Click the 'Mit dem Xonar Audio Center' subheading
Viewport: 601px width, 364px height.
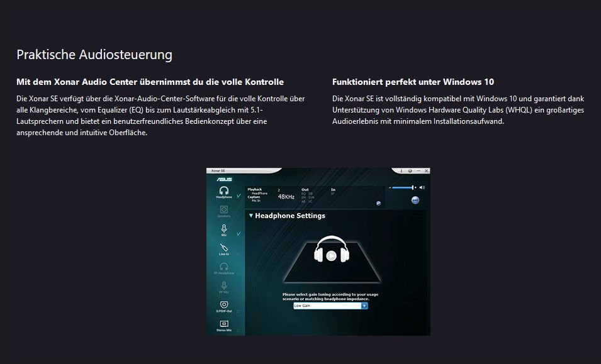tap(150, 82)
